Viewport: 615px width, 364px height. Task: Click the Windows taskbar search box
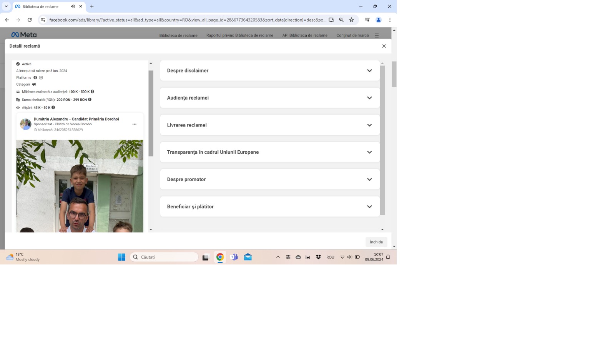coord(164,257)
